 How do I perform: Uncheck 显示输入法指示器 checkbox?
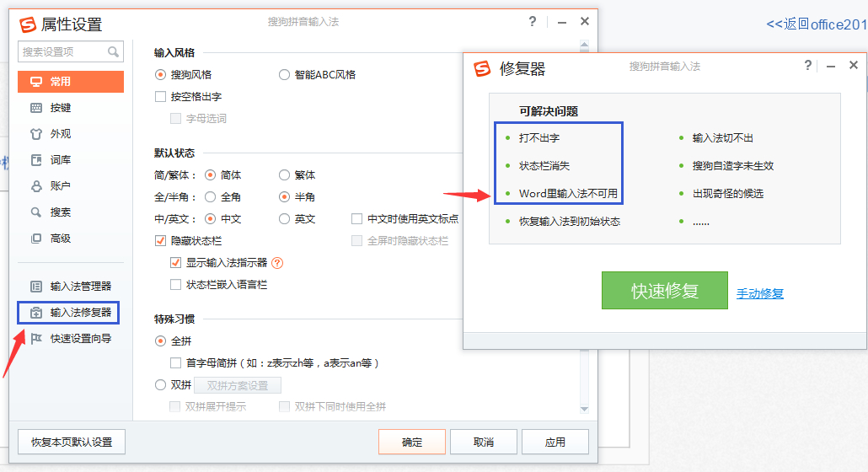coord(175,263)
